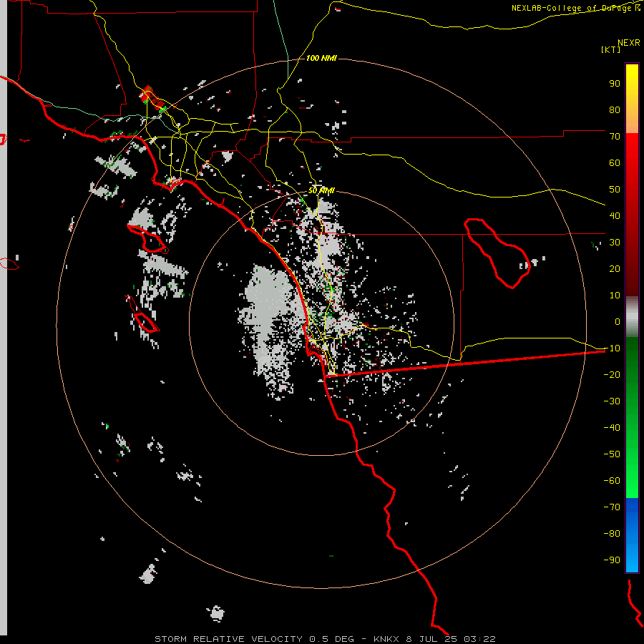Click the "0.5 DEG" elevation angle text
Viewport: 644px width, 644px height.
point(331,639)
